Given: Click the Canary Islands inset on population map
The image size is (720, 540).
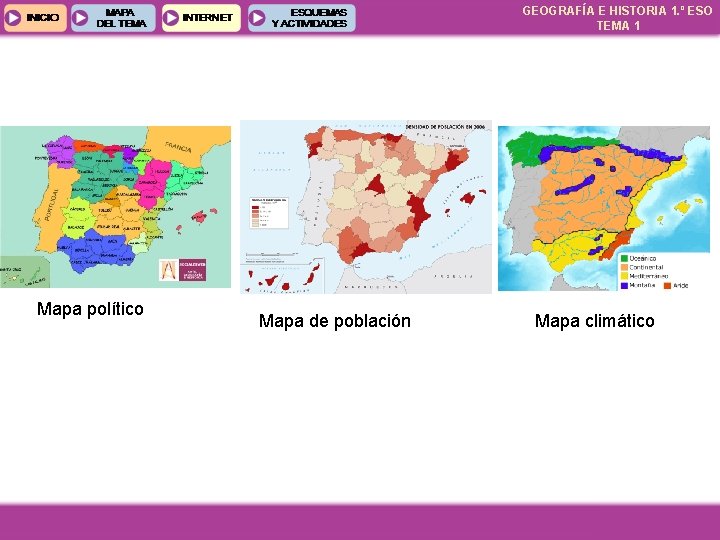Looking at the screenshot, I should (x=282, y=276).
